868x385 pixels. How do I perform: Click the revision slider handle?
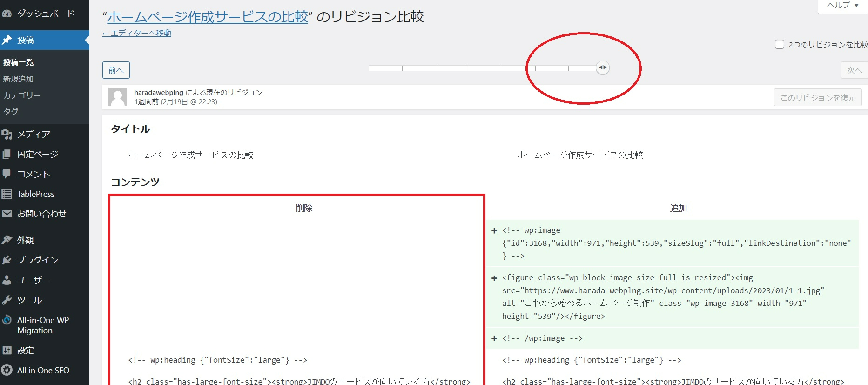pos(603,68)
